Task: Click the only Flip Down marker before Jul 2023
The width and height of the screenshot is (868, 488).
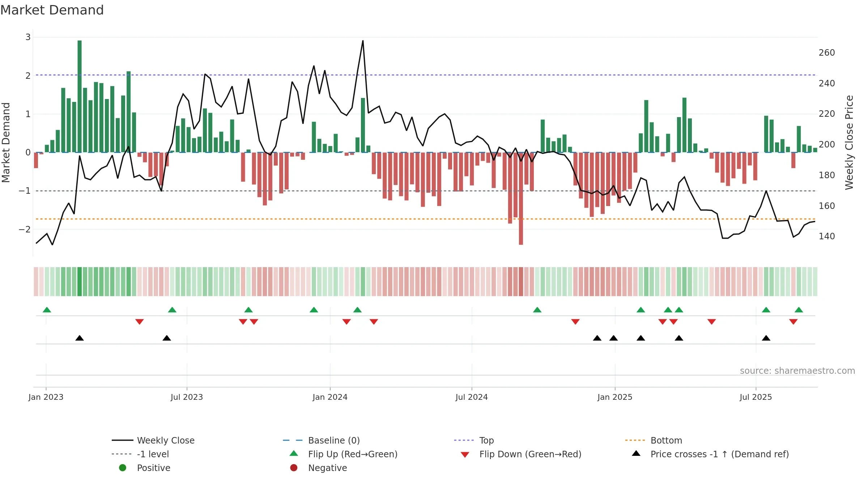Action: tap(140, 322)
